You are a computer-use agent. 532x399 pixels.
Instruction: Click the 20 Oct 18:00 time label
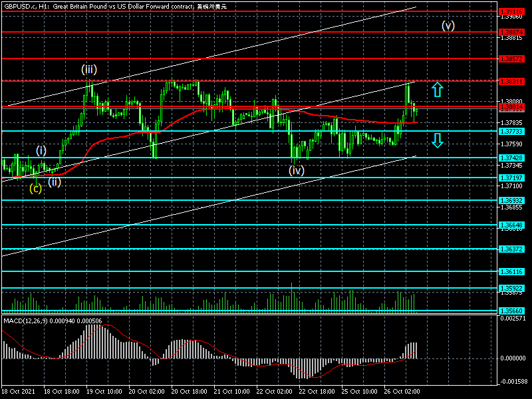190,391
